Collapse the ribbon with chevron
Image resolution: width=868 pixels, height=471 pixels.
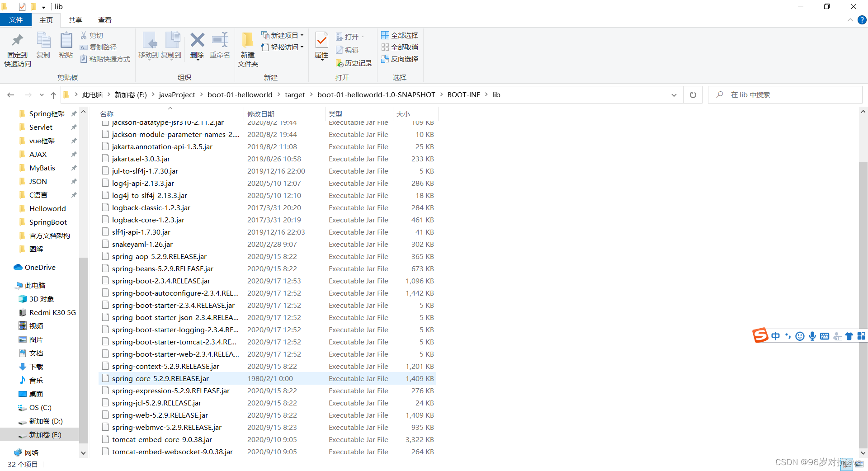click(850, 20)
